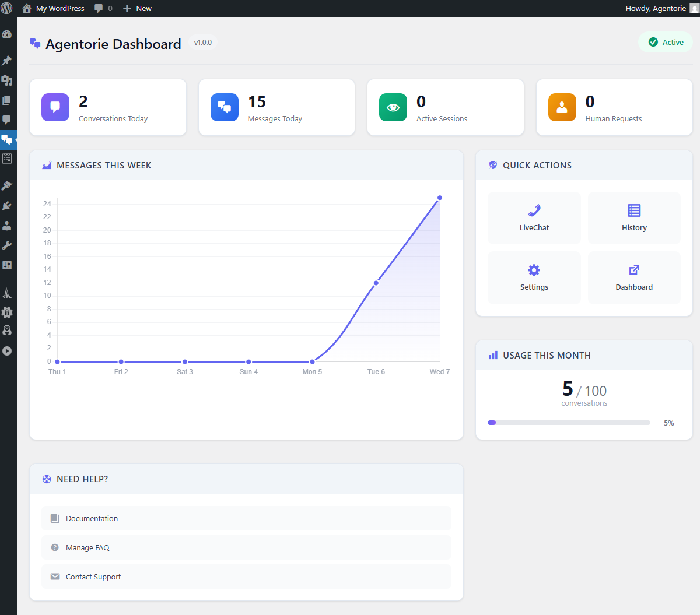Open the Dashboard quick action with external link icon
The height and width of the screenshot is (615, 700).
point(634,277)
